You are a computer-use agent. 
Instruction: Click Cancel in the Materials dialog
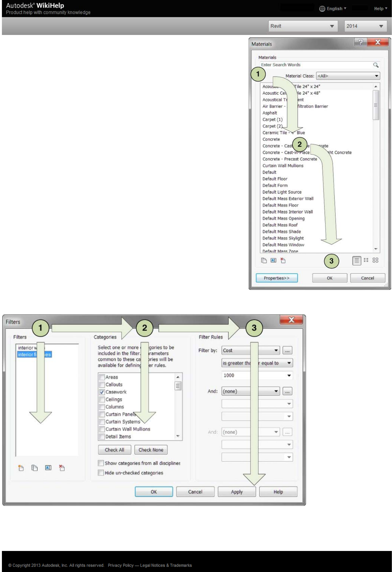(x=367, y=278)
